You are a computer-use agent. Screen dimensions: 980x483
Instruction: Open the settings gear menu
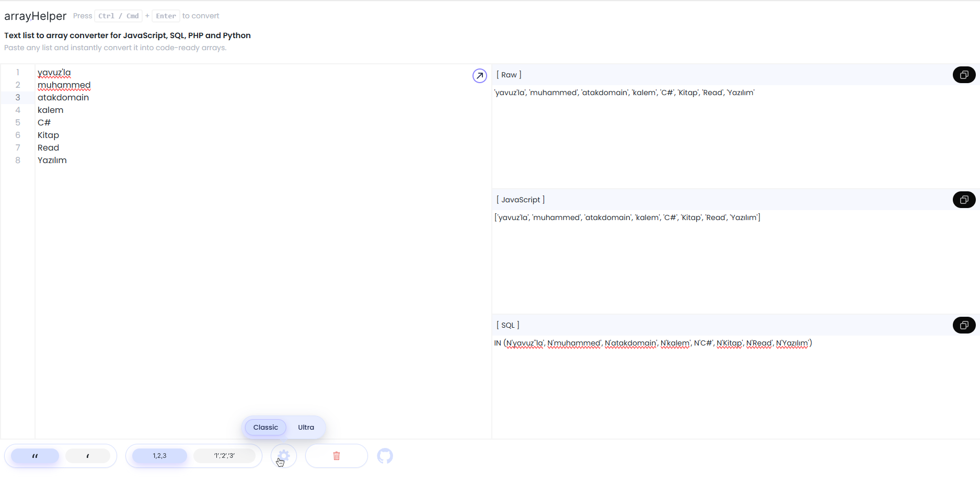(283, 456)
